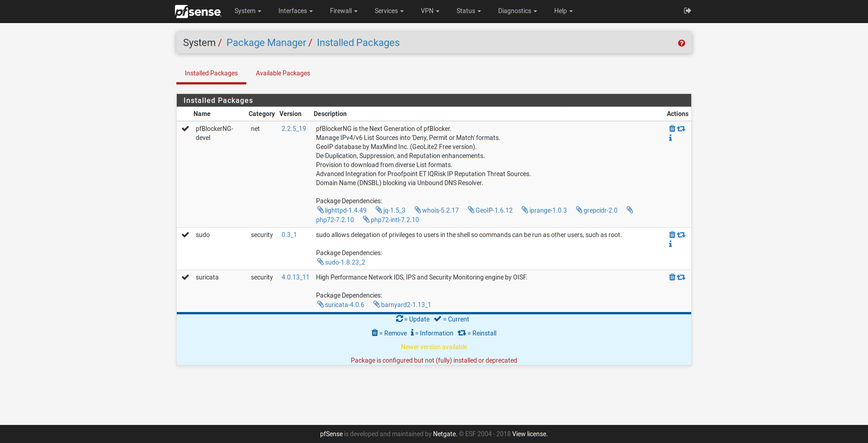Open lighttpd-1.4.49 dependency link
Viewport: 868px width, 443px height.
pyautogui.click(x=342, y=210)
